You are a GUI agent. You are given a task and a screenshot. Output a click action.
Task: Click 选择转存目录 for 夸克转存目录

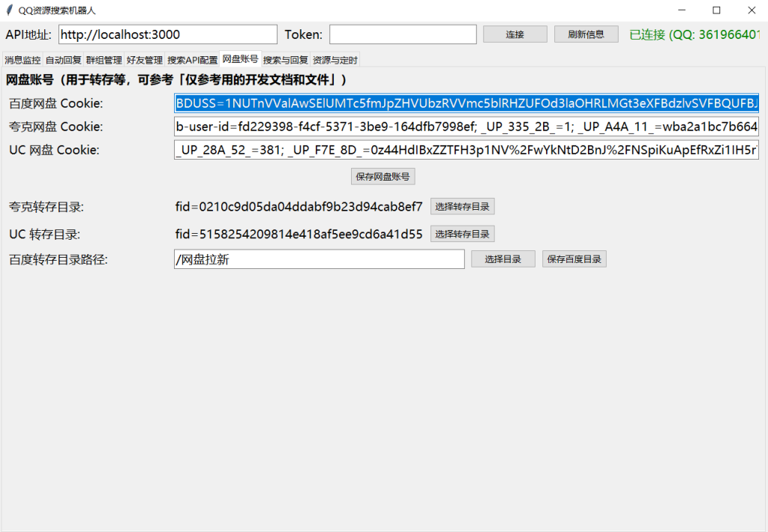tap(462, 207)
